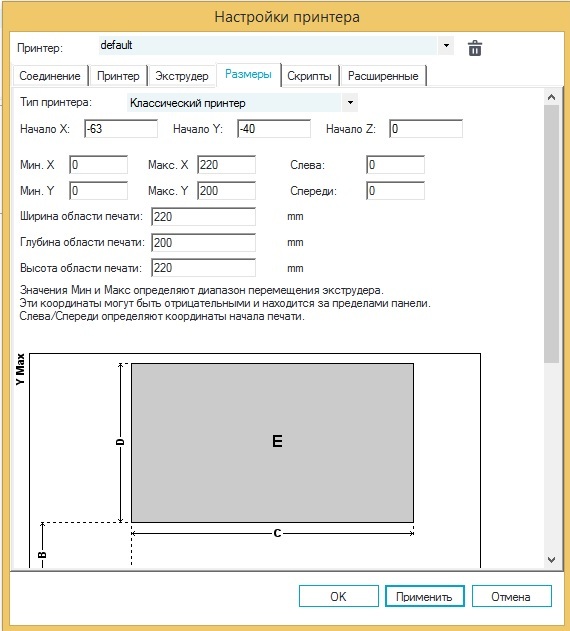The width and height of the screenshot is (570, 631).
Task: Click the Принтер: label text
Action: point(40,48)
